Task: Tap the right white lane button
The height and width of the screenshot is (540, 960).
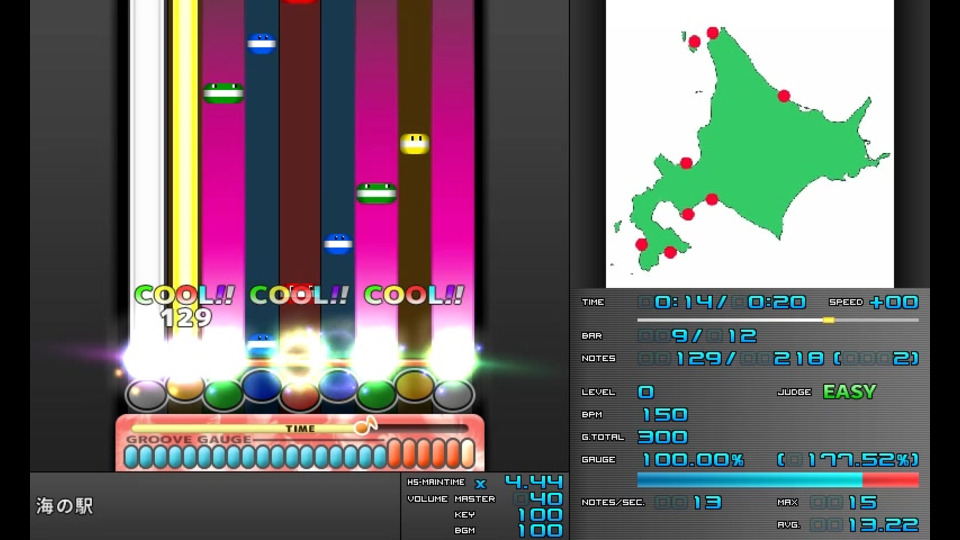Action: (x=453, y=395)
